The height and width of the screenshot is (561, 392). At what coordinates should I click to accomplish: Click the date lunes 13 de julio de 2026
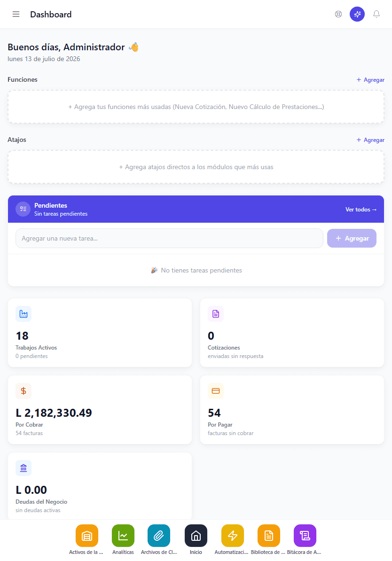pyautogui.click(x=44, y=59)
